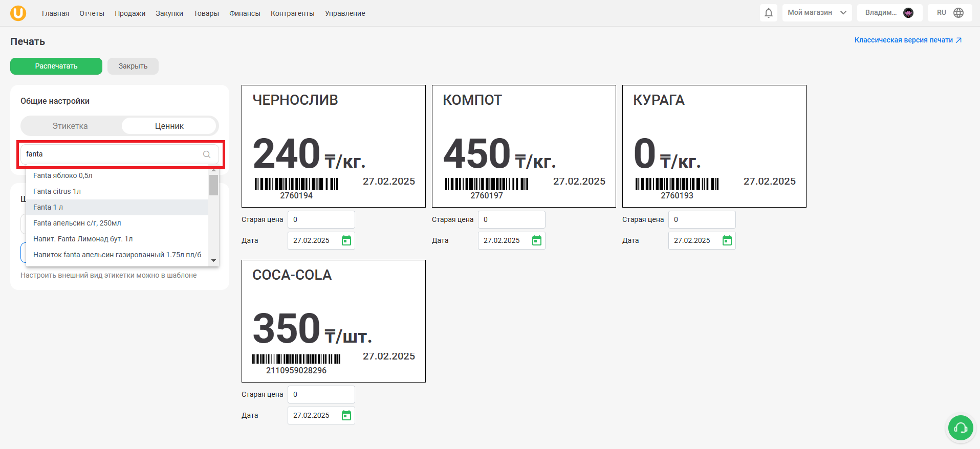Open calendar icon for КУРАГА date
The height and width of the screenshot is (449, 980).
click(727, 240)
